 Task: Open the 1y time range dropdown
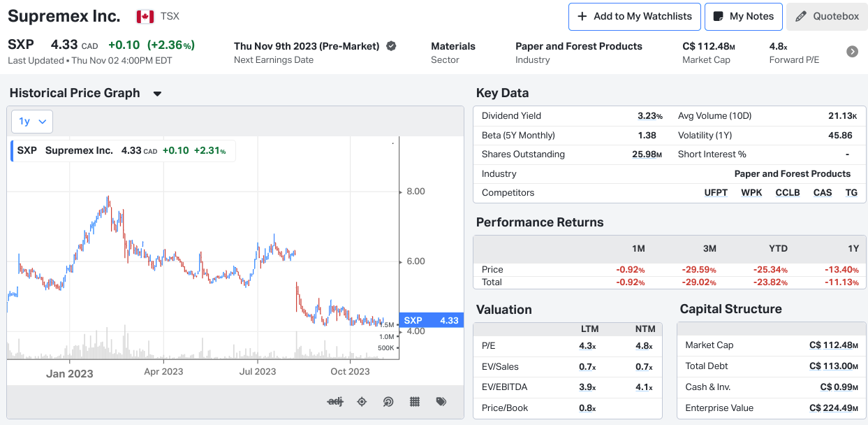31,120
